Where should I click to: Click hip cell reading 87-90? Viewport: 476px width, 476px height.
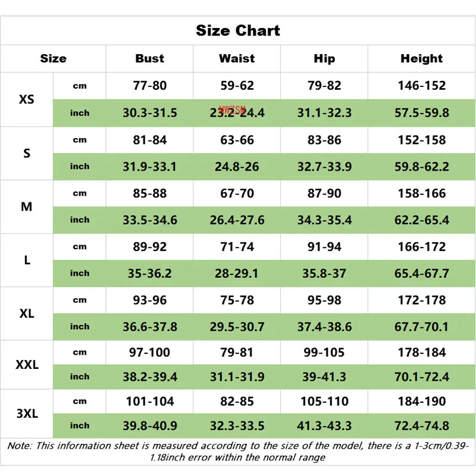coord(324,193)
